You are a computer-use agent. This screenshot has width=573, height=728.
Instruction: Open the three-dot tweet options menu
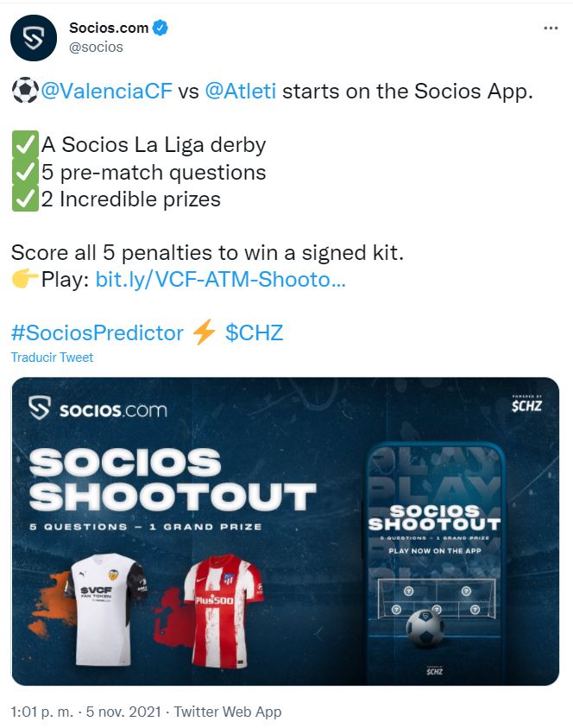click(551, 28)
